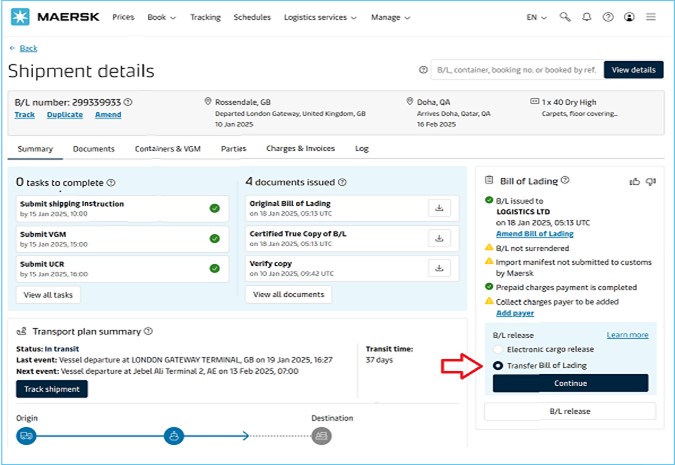Open the hamburger menu icon

pos(650,17)
